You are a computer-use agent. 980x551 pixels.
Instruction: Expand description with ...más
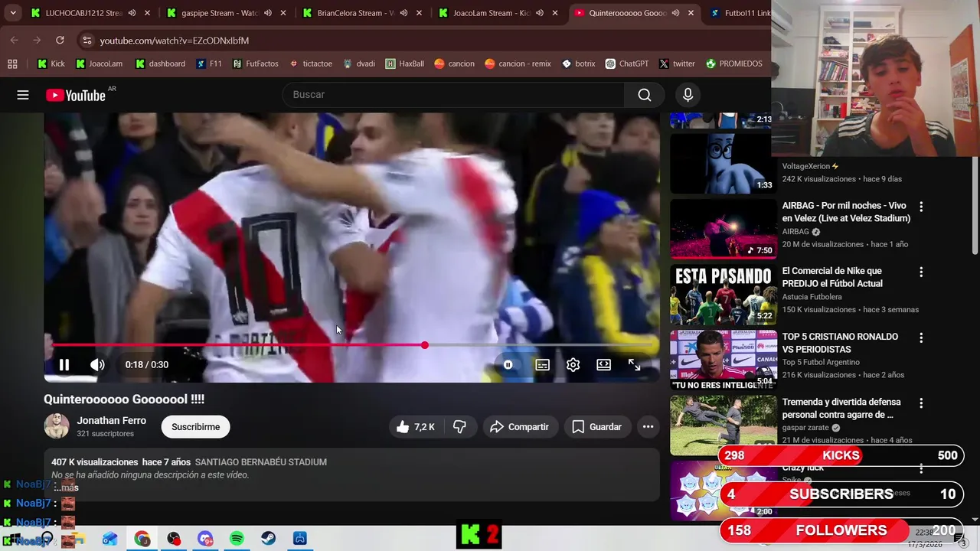coord(67,487)
